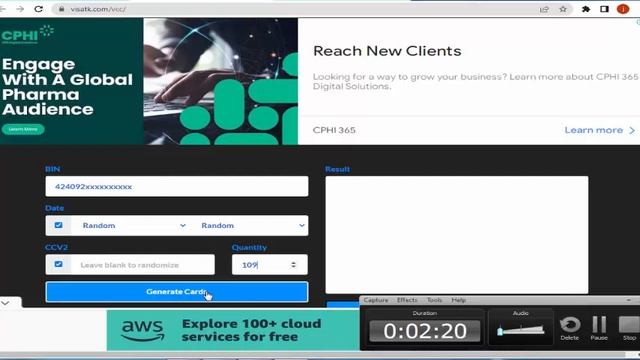Click the Generate Cards button
640x360 pixels.
click(x=177, y=292)
